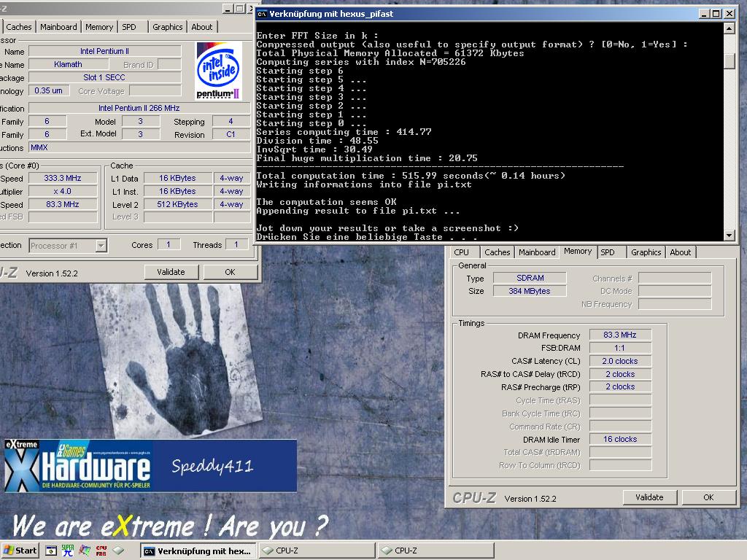The image size is (747, 560).
Task: Click the SDRAM memory type field
Action: [530, 278]
